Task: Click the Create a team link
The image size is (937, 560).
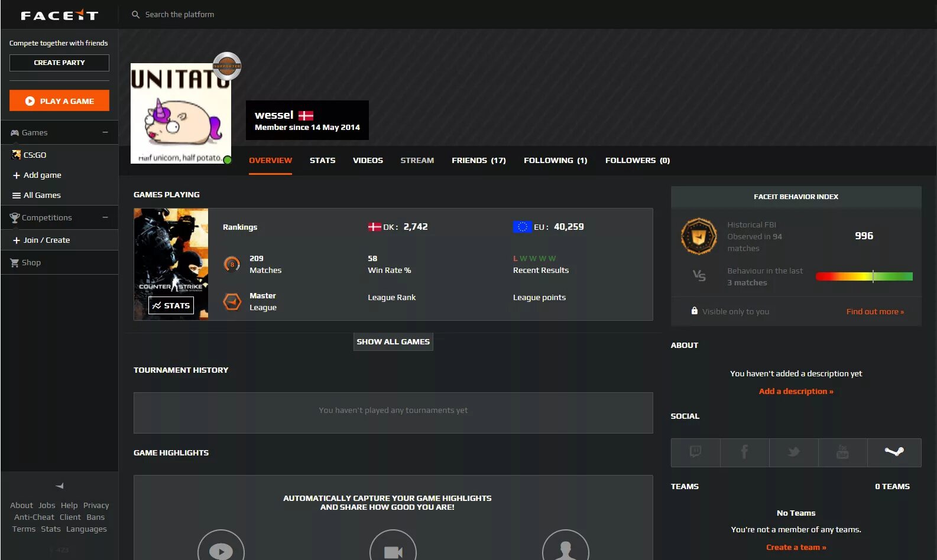Action: tap(796, 548)
